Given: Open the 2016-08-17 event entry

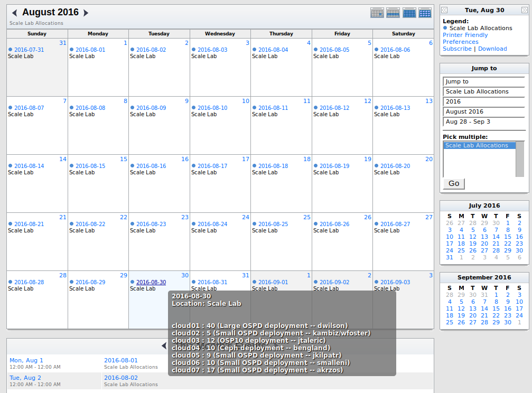Looking at the screenshot, I should point(212,166).
